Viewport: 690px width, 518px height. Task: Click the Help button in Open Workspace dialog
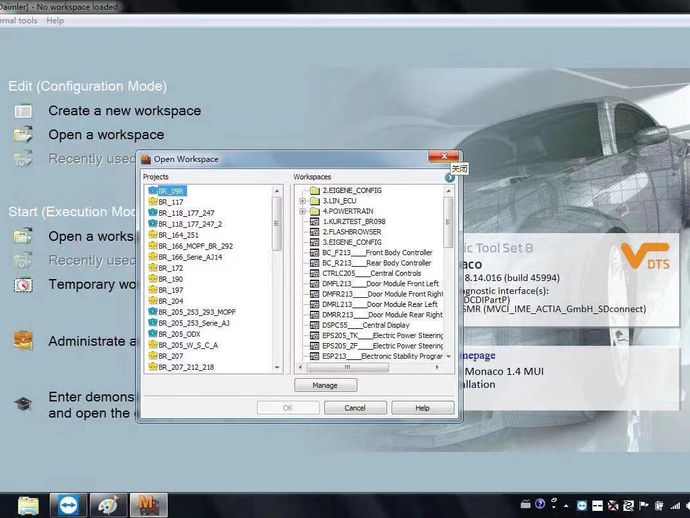(x=422, y=408)
